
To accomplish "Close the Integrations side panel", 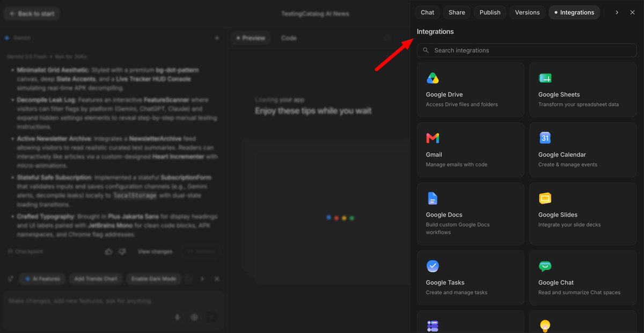I will 632,12.
